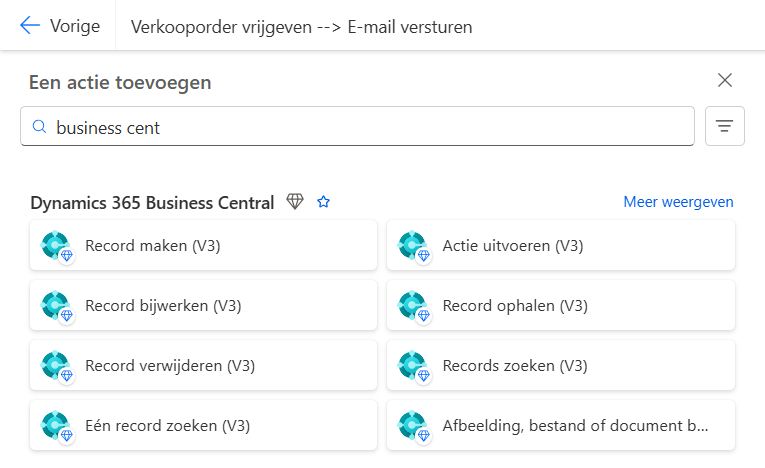Click the flow title Verkooporder vrijgeven
Image resolution: width=765 pixels, height=468 pixels.
[x=301, y=27]
